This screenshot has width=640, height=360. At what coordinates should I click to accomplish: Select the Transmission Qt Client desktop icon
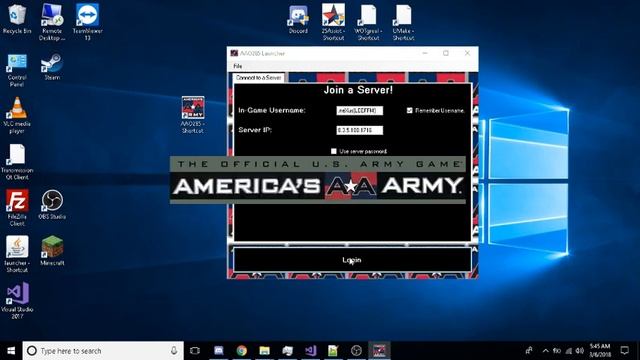click(17, 162)
